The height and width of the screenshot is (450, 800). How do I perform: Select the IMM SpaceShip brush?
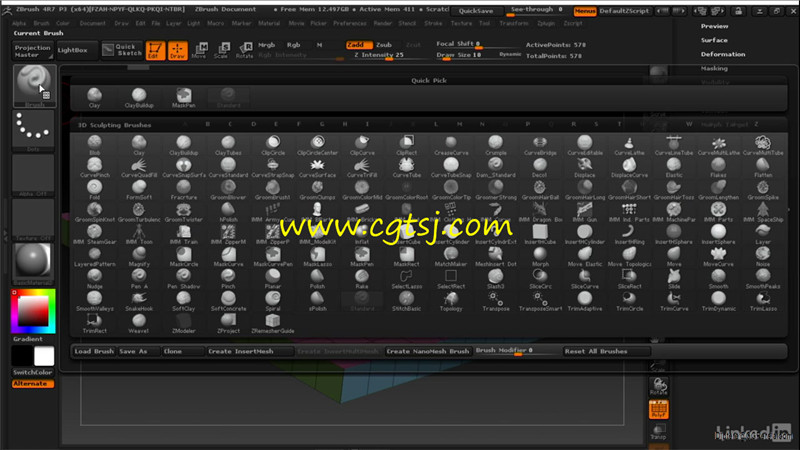(763, 212)
